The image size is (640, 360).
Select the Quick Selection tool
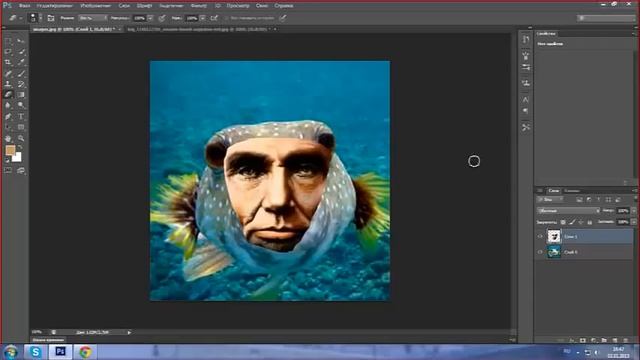(x=21, y=52)
